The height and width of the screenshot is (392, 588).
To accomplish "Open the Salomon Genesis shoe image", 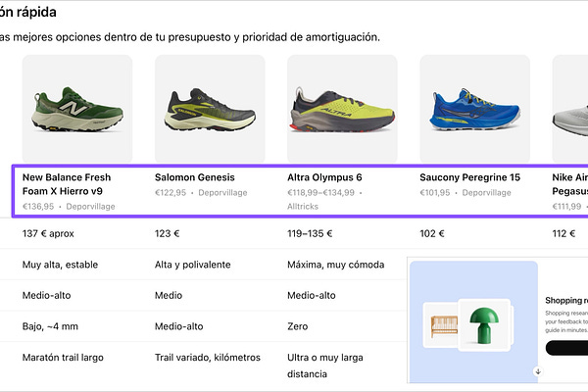I will (x=210, y=109).
